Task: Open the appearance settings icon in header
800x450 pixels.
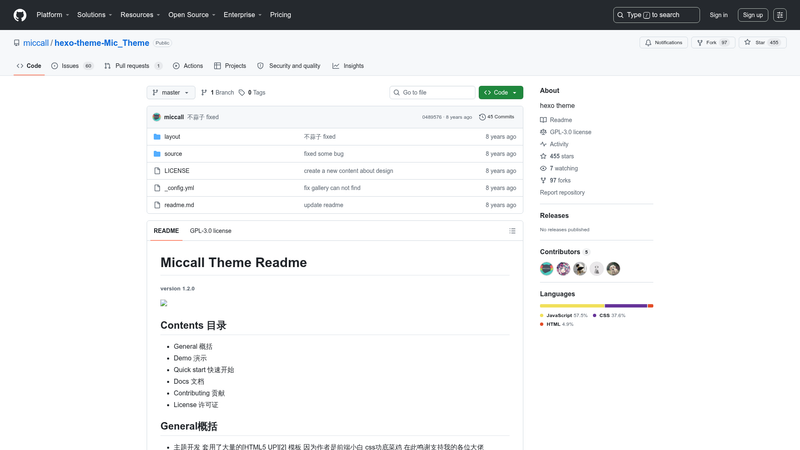Action: click(780, 15)
